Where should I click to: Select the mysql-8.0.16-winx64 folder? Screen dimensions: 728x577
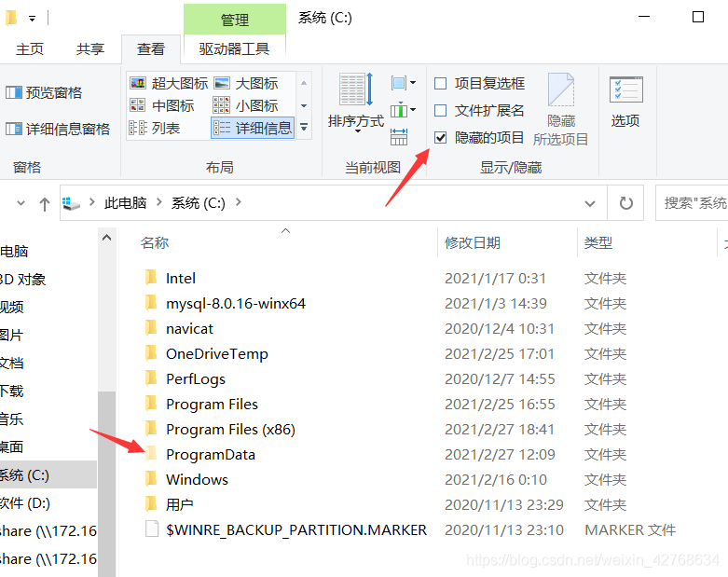236,303
